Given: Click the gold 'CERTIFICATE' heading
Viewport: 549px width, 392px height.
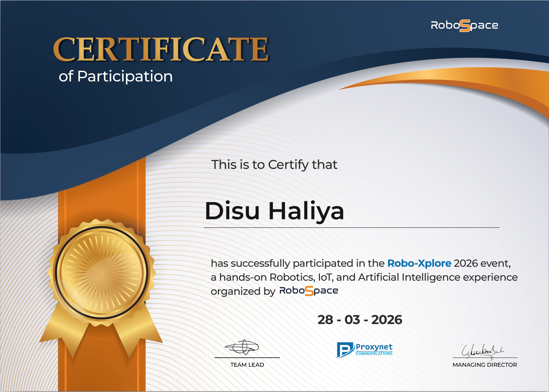Looking at the screenshot, I should [161, 49].
